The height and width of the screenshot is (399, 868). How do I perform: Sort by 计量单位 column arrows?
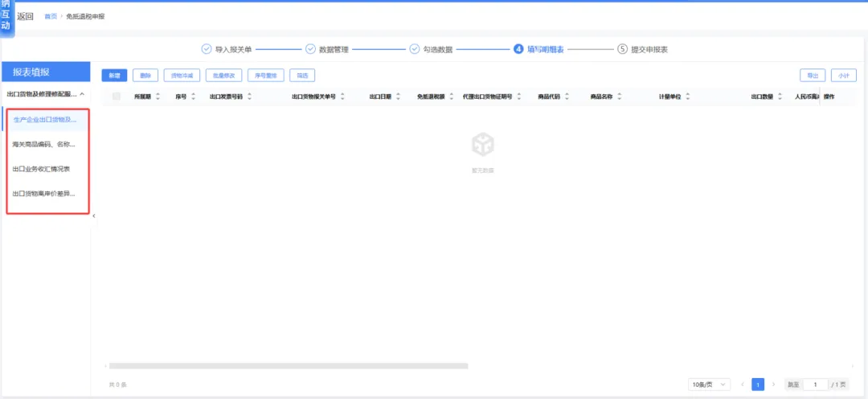coord(687,97)
